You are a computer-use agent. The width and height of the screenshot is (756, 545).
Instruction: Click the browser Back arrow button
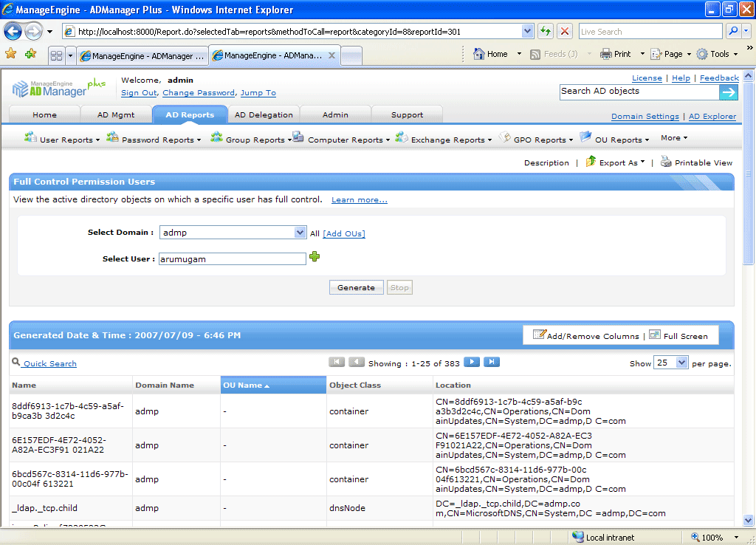13,32
